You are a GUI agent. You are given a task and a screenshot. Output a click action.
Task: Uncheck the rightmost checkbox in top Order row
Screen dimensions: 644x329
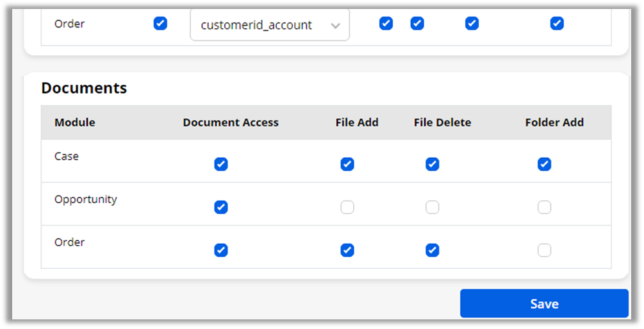tap(557, 24)
